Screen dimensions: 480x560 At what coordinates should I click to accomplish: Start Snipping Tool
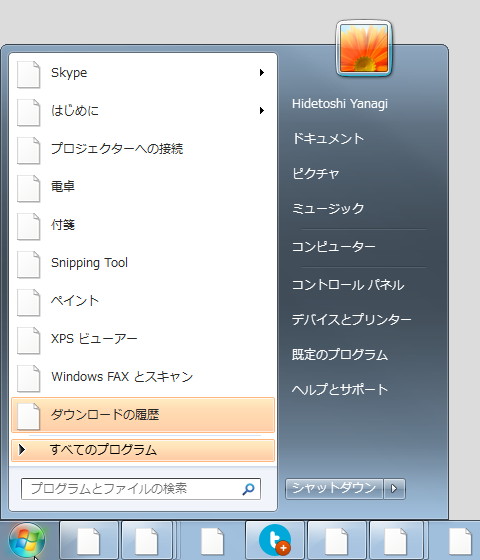(x=143, y=262)
